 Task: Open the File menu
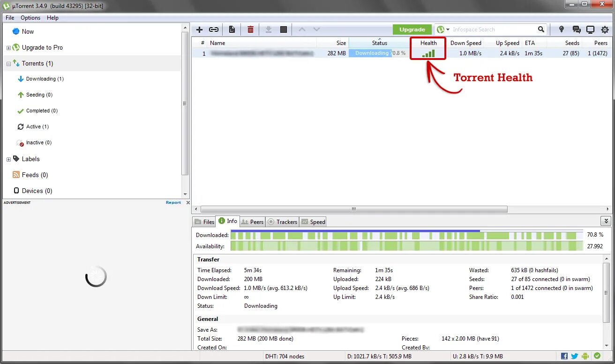(x=10, y=17)
